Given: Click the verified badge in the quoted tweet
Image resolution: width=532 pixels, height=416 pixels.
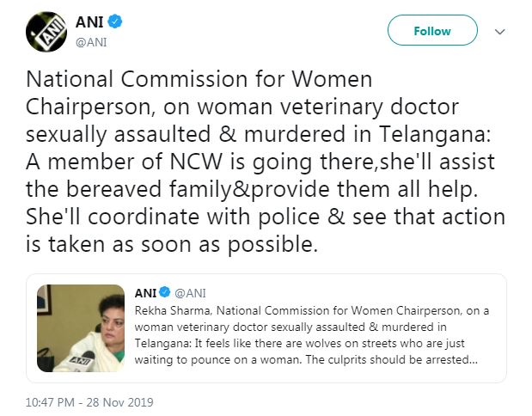Looking at the screenshot, I should (x=166, y=293).
